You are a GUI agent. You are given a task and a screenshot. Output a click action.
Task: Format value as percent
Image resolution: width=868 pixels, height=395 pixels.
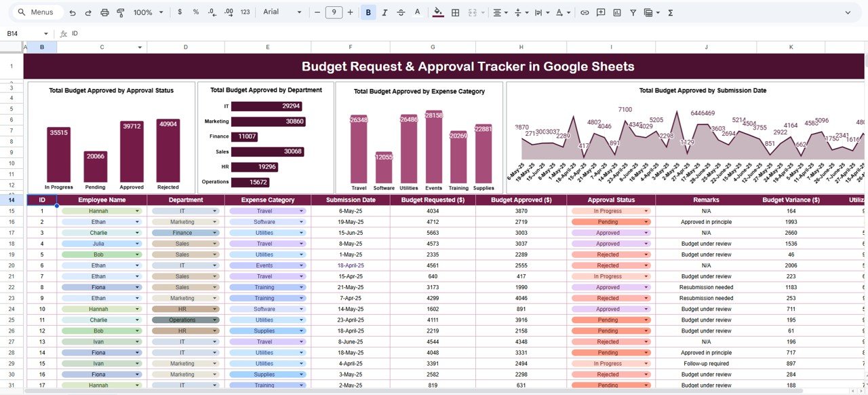[196, 12]
